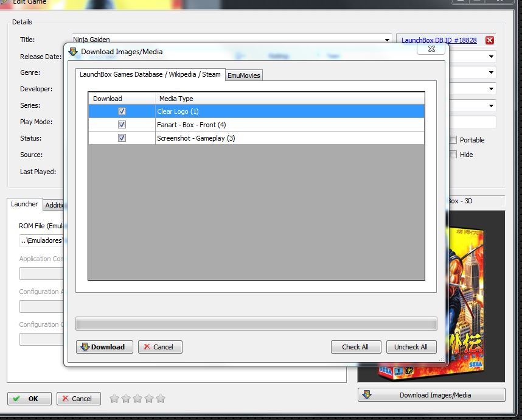Close the Download Images/Media dialog
This screenshot has height=420, width=522.
[431, 49]
